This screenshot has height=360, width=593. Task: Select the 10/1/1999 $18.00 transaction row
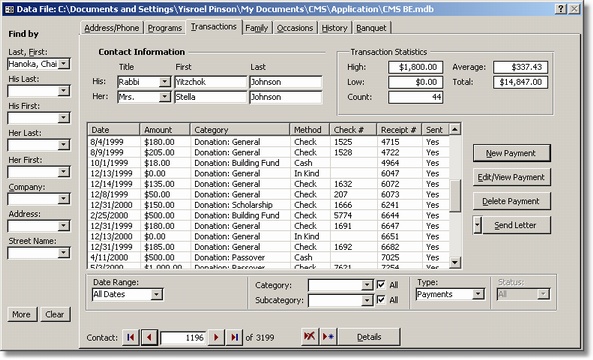[x=269, y=163]
